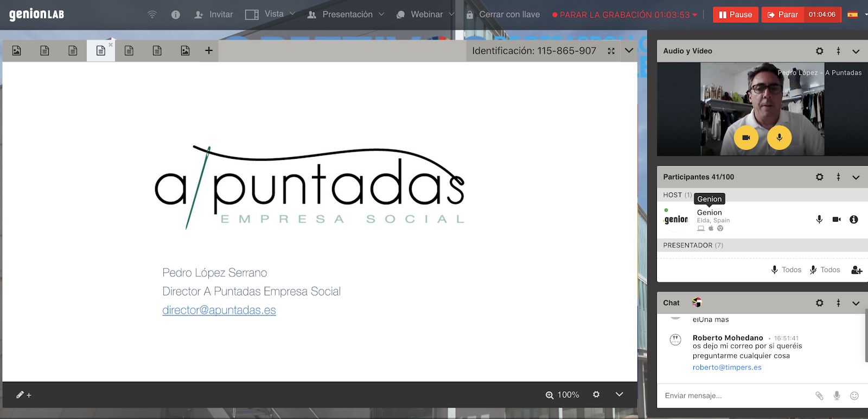Click the 100% zoom control
Screen dimensions: 868x419
coord(563,395)
